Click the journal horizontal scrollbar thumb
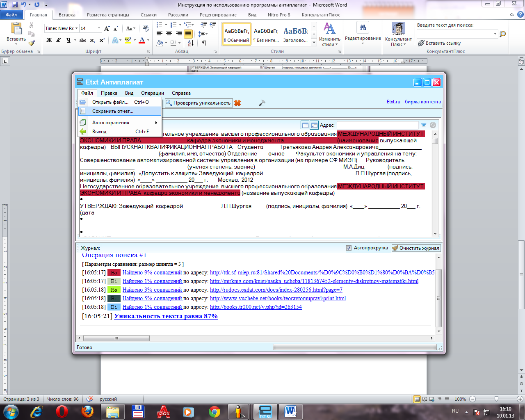The width and height of the screenshot is (525, 420). [116, 338]
